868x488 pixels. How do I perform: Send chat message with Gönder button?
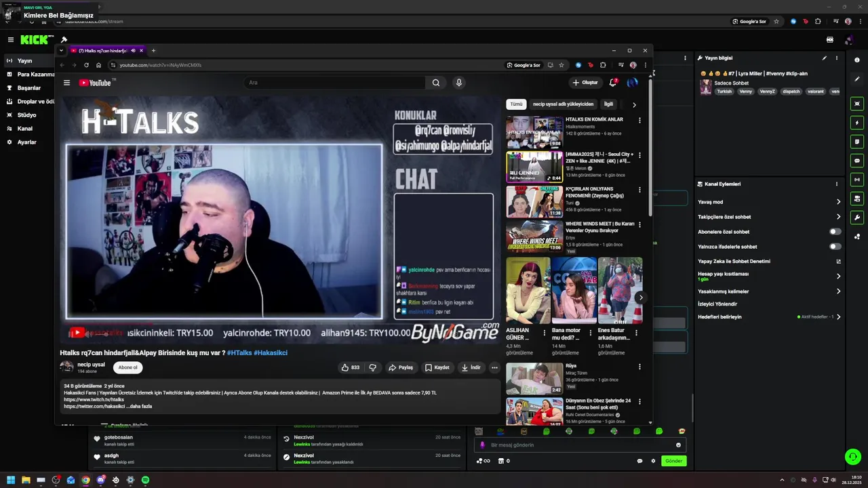tap(673, 461)
